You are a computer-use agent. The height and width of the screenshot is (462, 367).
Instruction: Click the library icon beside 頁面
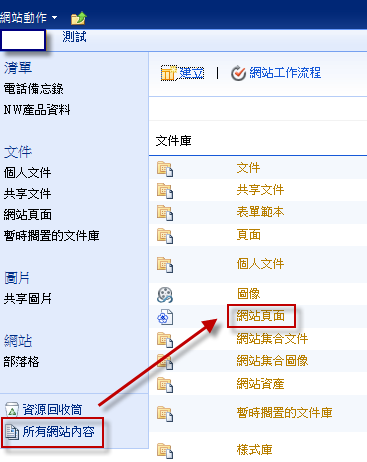(x=165, y=235)
